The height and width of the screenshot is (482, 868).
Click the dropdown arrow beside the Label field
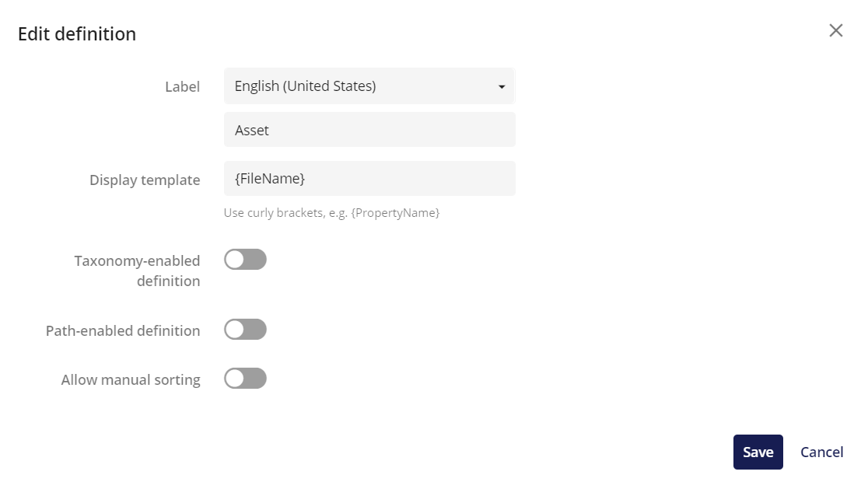click(x=502, y=86)
